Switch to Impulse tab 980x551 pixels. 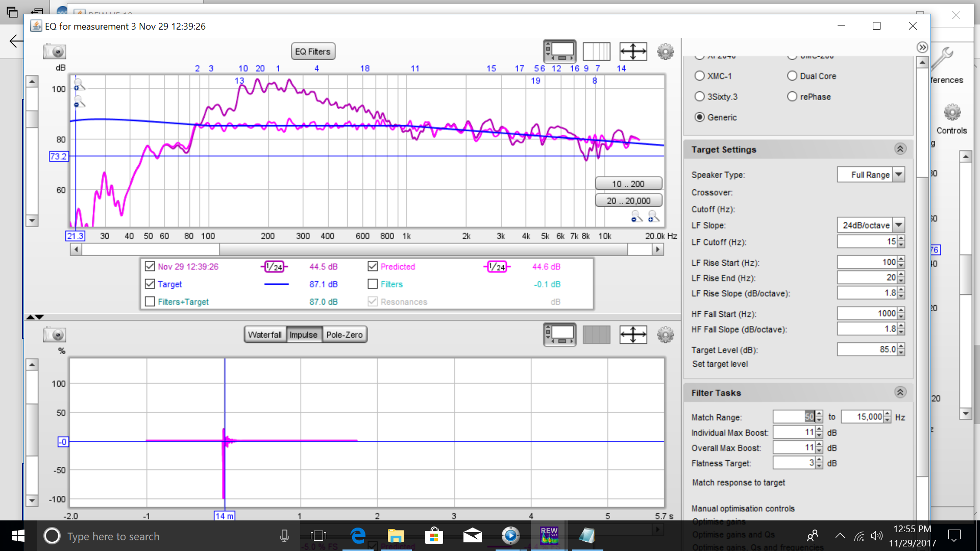coord(304,335)
